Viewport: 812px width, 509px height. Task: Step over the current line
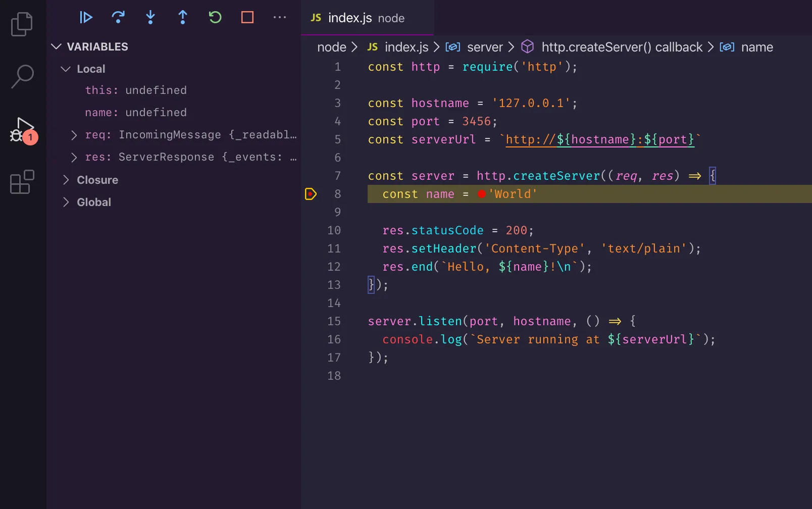118,18
